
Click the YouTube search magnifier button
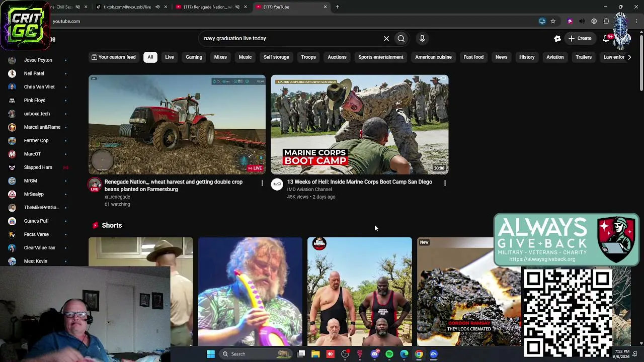click(401, 38)
